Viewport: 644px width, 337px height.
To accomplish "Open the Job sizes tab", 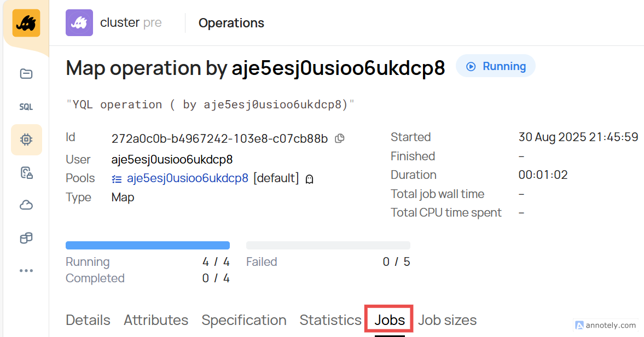I will tap(447, 320).
